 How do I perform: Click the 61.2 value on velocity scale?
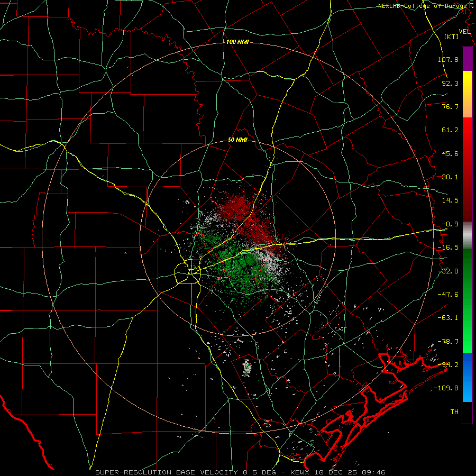coord(450,130)
